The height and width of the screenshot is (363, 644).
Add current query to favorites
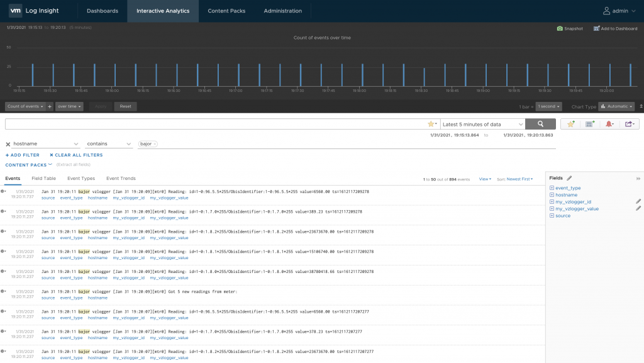click(570, 124)
